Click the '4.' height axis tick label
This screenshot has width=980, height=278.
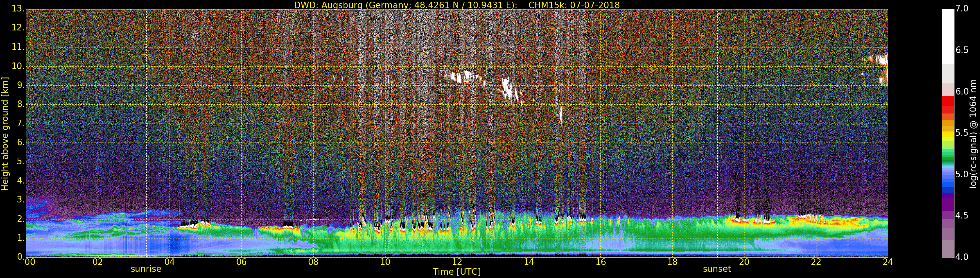pyautogui.click(x=21, y=181)
